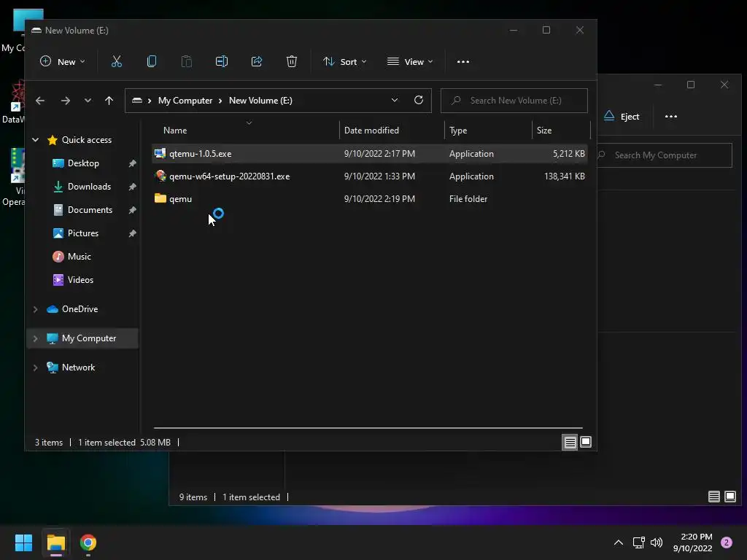Click the Share icon in toolbar
Viewport: 747px width, 560px height.
[x=257, y=61]
